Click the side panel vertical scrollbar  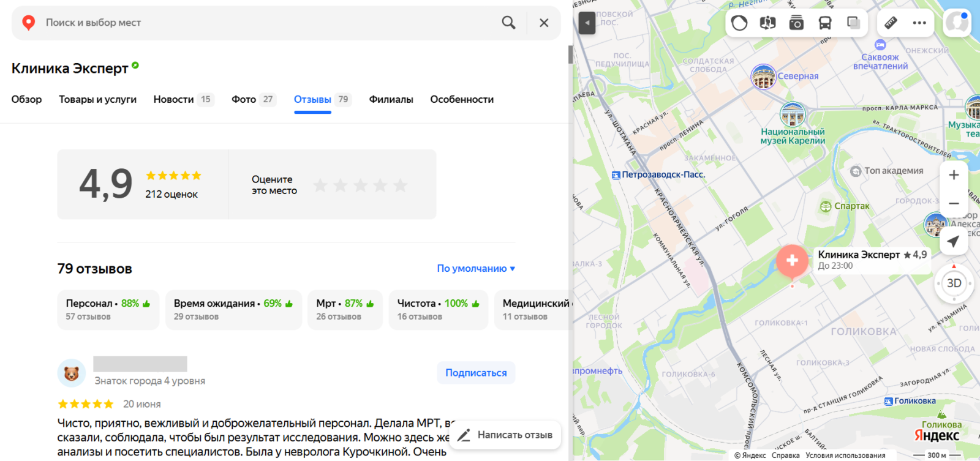570,54
